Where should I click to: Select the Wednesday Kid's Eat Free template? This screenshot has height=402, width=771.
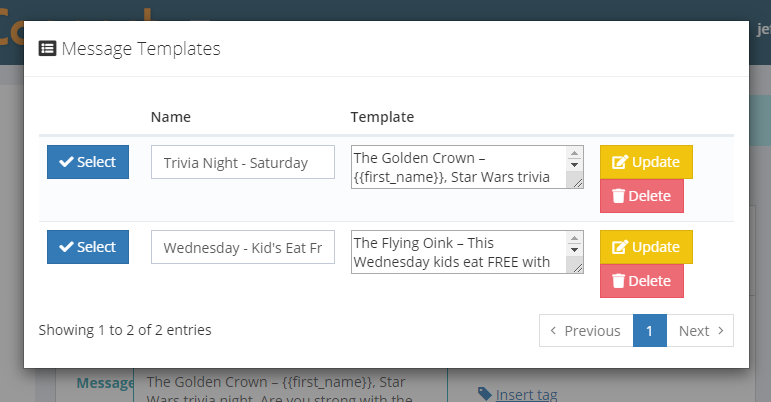click(88, 247)
